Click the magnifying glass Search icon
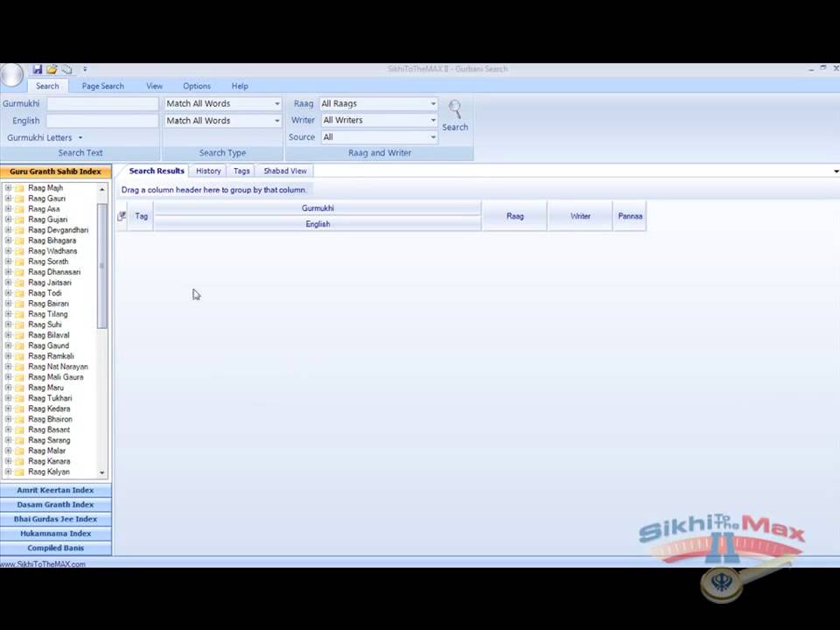The height and width of the screenshot is (630, 840). 455,110
